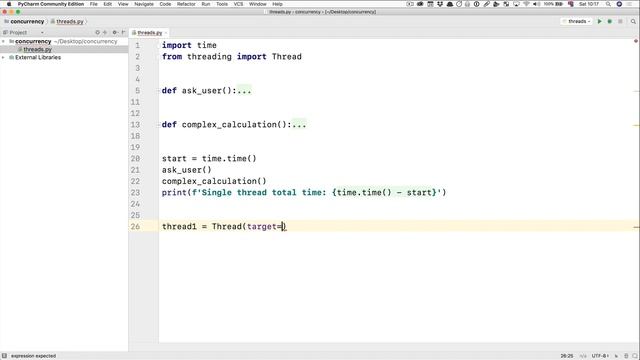
Task: Click concurrency breadcrumb in navigation bar
Action: point(24,22)
